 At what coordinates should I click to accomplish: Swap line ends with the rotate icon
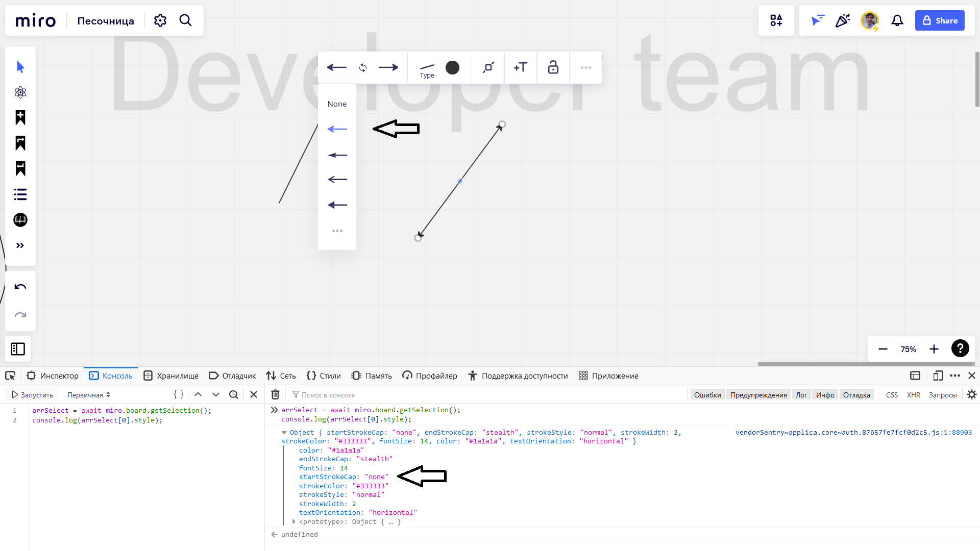point(363,67)
